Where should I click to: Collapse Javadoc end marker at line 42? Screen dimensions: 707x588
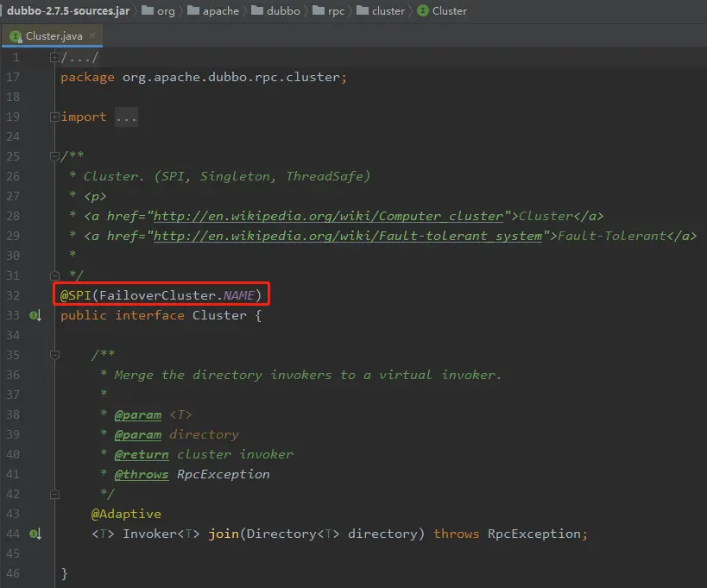(x=54, y=494)
